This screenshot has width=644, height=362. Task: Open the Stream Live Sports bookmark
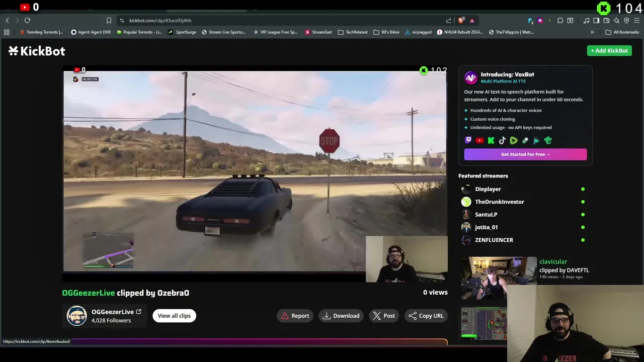223,32
